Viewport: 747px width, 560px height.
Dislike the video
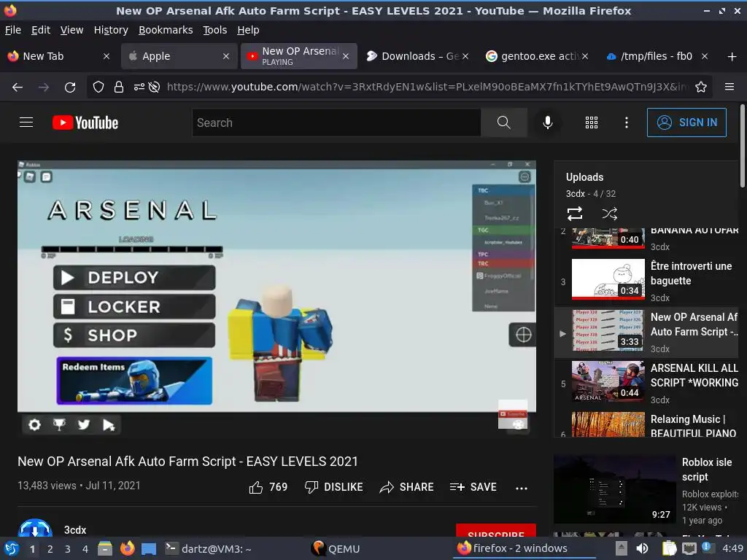point(334,487)
